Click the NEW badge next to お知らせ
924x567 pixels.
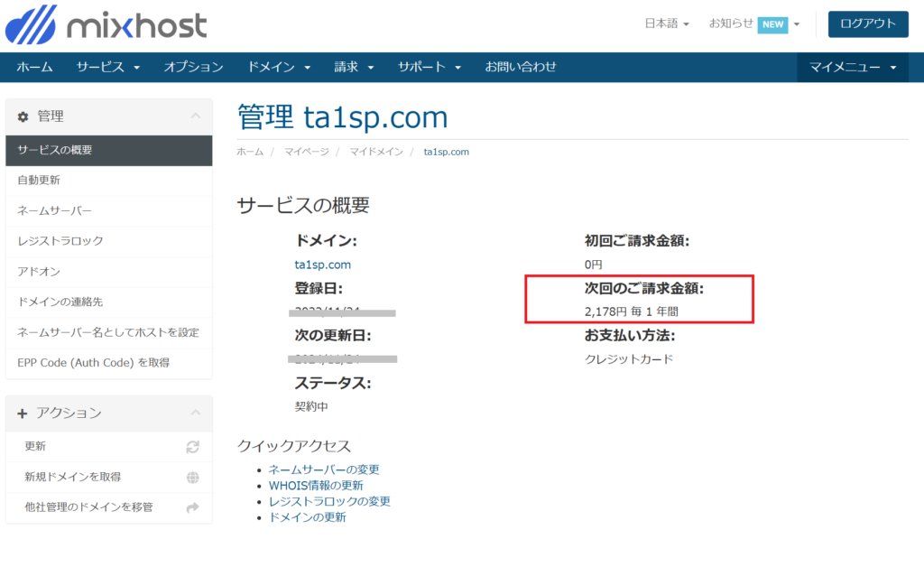[x=772, y=24]
